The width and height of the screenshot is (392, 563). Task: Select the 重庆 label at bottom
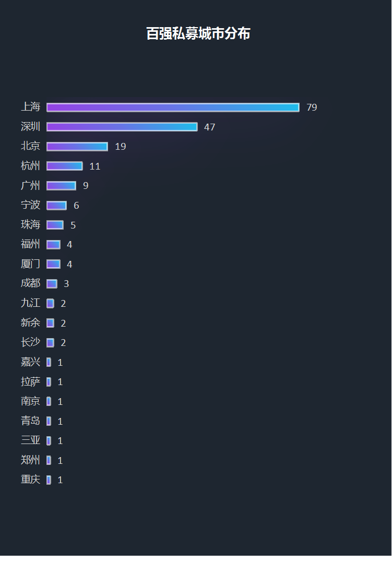[x=31, y=480]
